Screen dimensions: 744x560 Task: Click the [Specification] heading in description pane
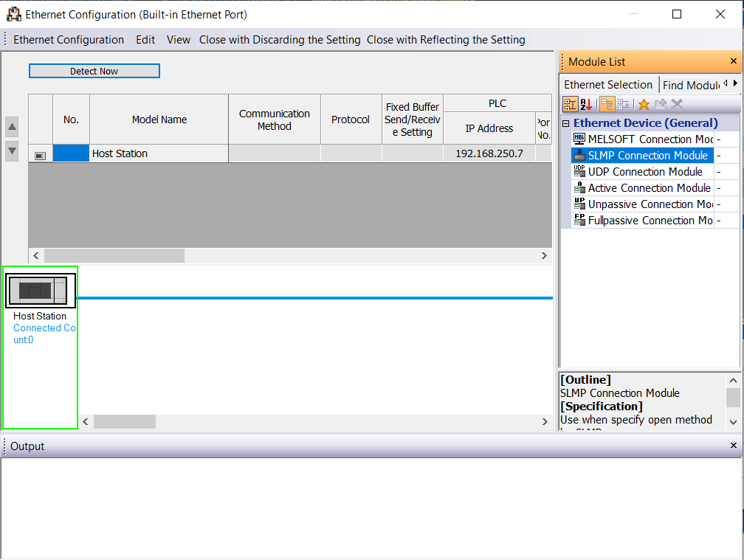pyautogui.click(x=601, y=407)
